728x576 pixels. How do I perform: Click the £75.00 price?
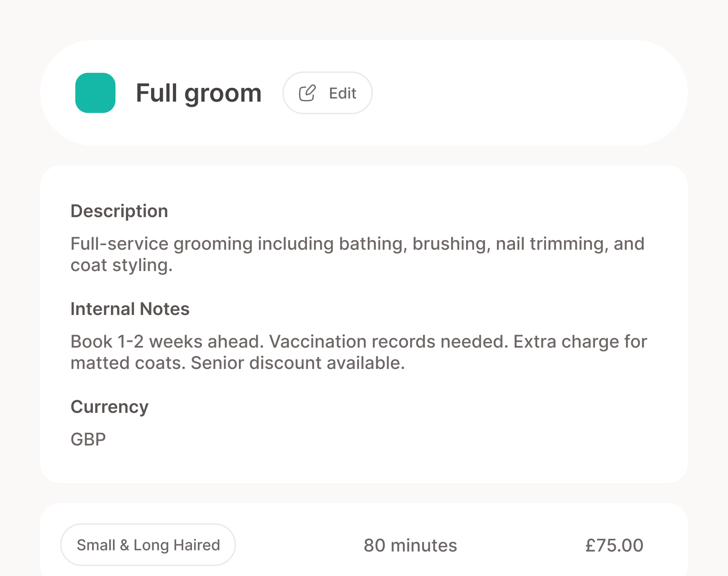pos(614,545)
